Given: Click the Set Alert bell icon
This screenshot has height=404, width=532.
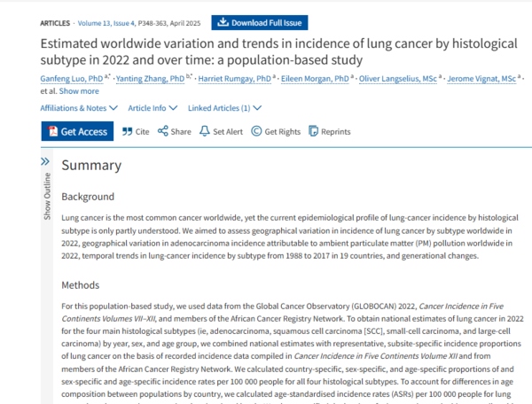Looking at the screenshot, I should point(206,131).
